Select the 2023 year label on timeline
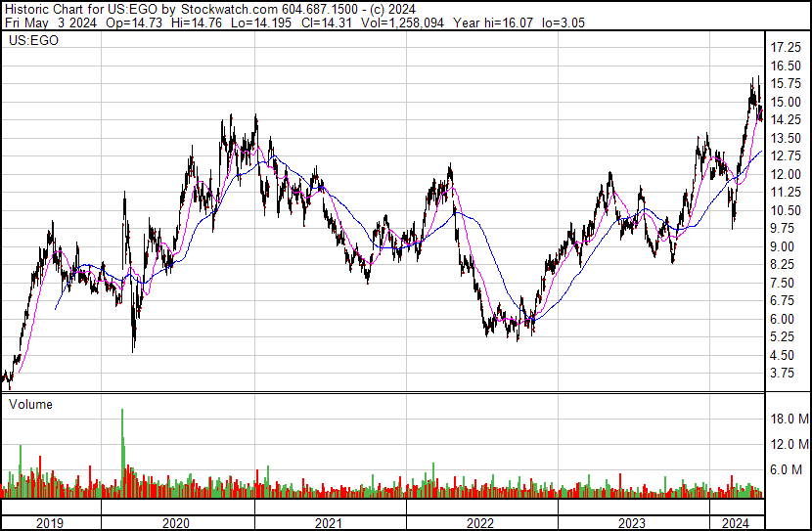The width and height of the screenshot is (812, 531). (x=632, y=523)
